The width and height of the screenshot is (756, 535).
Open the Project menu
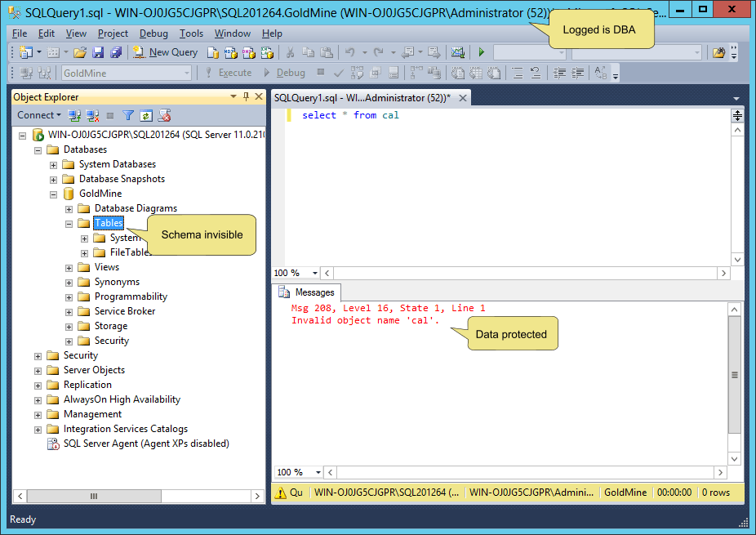tap(113, 33)
